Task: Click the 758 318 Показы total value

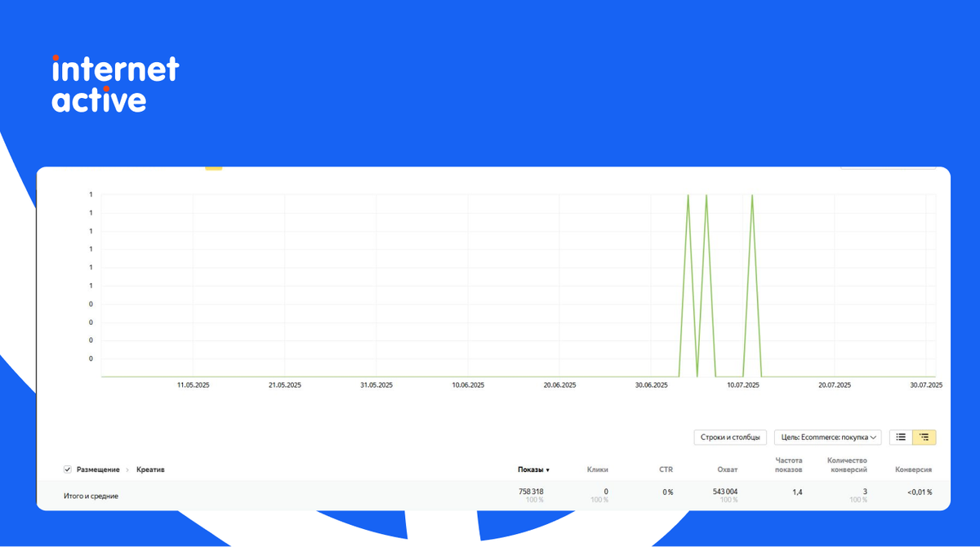Action: tap(531, 491)
